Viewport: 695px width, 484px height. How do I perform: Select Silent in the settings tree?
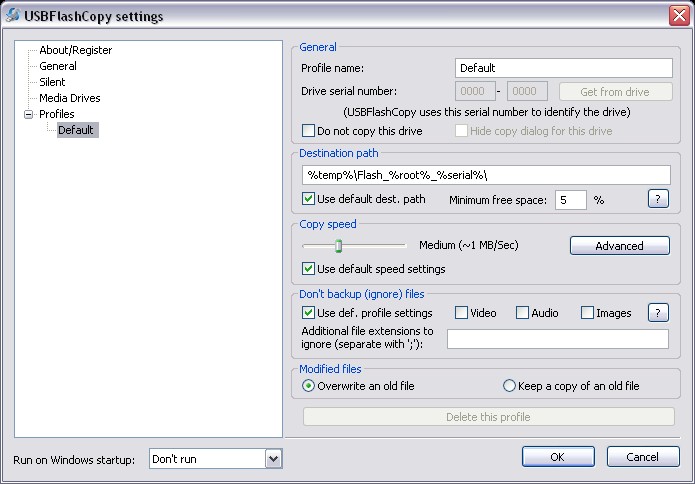[52, 82]
